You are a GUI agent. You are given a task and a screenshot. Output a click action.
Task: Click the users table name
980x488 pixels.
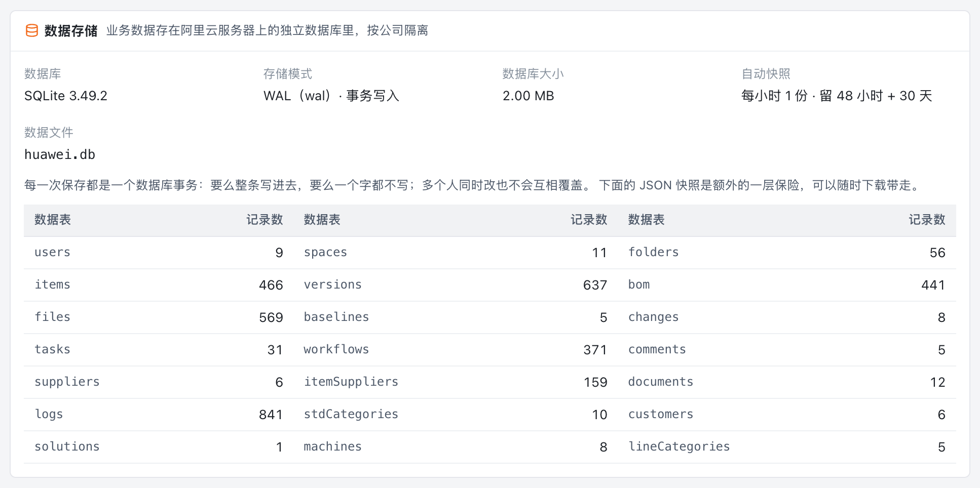(52, 252)
